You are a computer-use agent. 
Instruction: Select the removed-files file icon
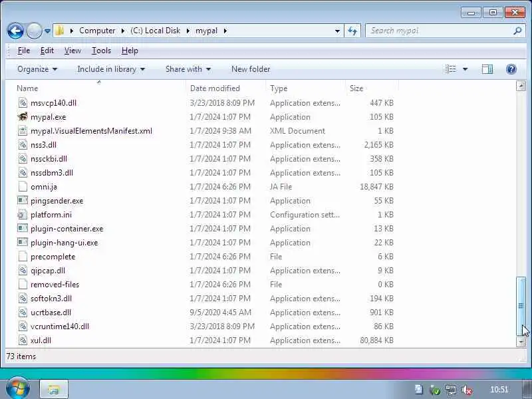(23, 285)
